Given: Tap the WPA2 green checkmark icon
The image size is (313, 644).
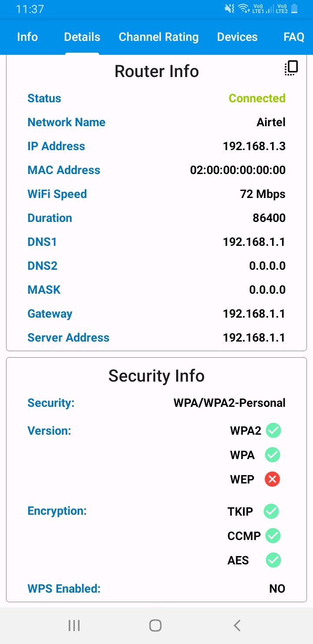Looking at the screenshot, I should coord(273,431).
